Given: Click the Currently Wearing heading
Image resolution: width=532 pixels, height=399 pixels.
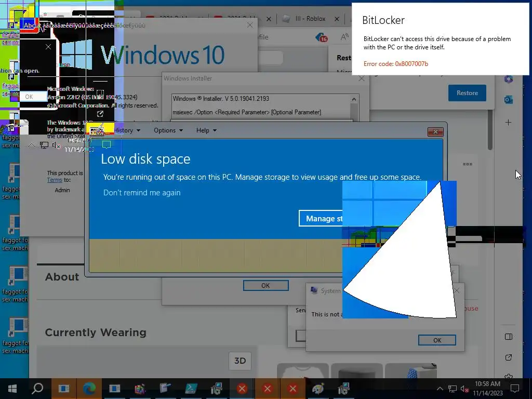Looking at the screenshot, I should point(96,332).
